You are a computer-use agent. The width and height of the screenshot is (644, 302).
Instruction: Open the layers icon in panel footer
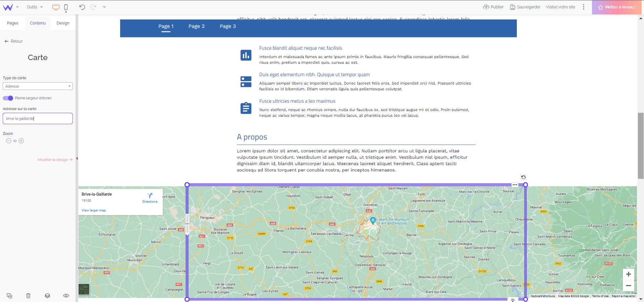pyautogui.click(x=47, y=296)
